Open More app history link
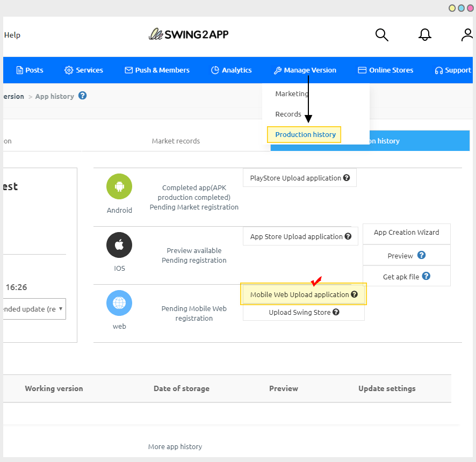The height and width of the screenshot is (462, 476). pos(175,446)
